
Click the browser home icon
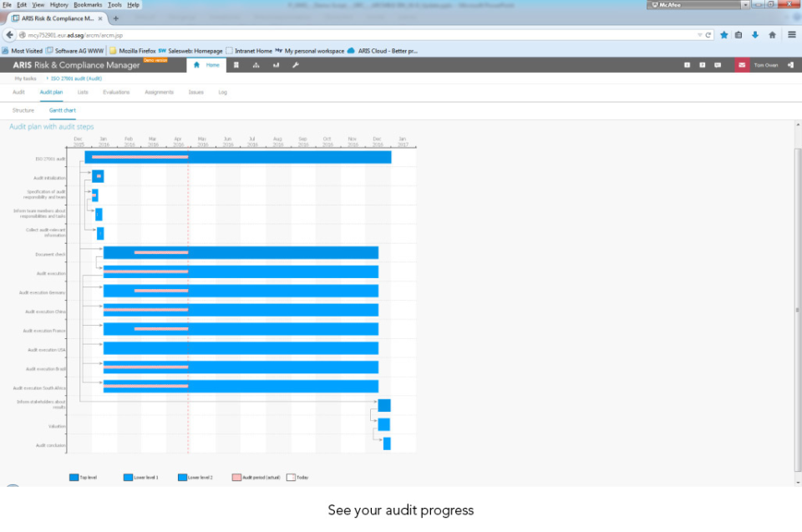click(772, 35)
